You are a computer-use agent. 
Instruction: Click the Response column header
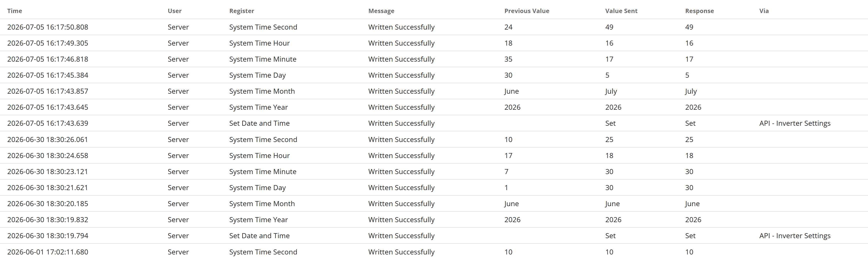click(x=699, y=11)
